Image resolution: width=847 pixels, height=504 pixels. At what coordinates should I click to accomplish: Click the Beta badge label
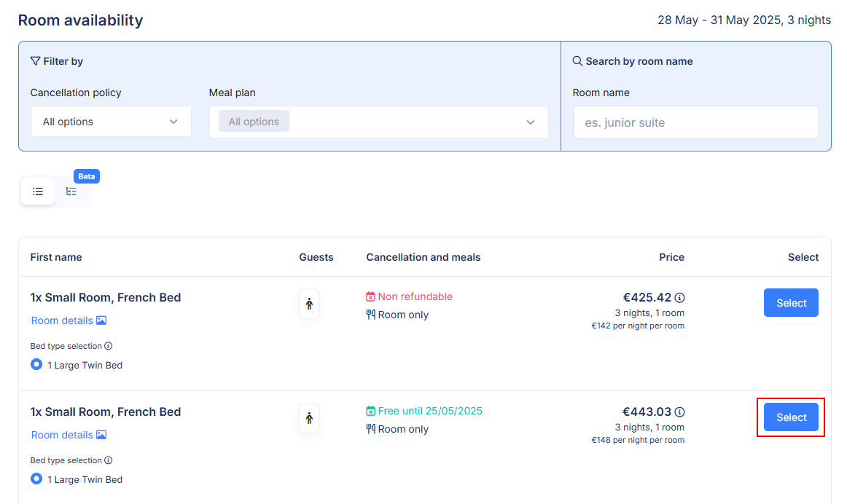point(87,176)
